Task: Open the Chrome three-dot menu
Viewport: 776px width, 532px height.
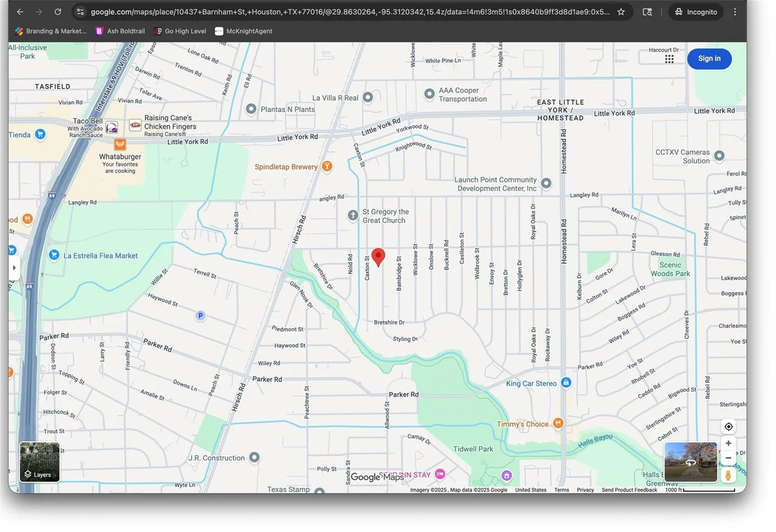Action: 735,12
